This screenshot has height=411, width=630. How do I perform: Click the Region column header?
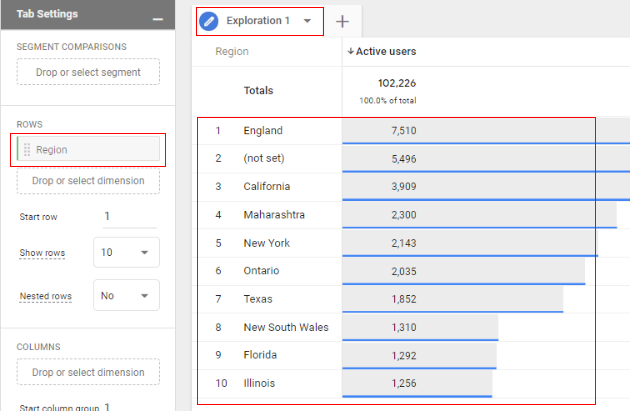(232, 51)
